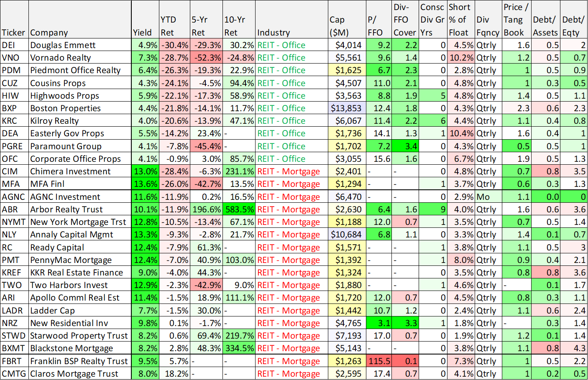Select the AGNC Investment company cell
Image resolution: width=588 pixels, height=380 pixels.
(x=80, y=197)
